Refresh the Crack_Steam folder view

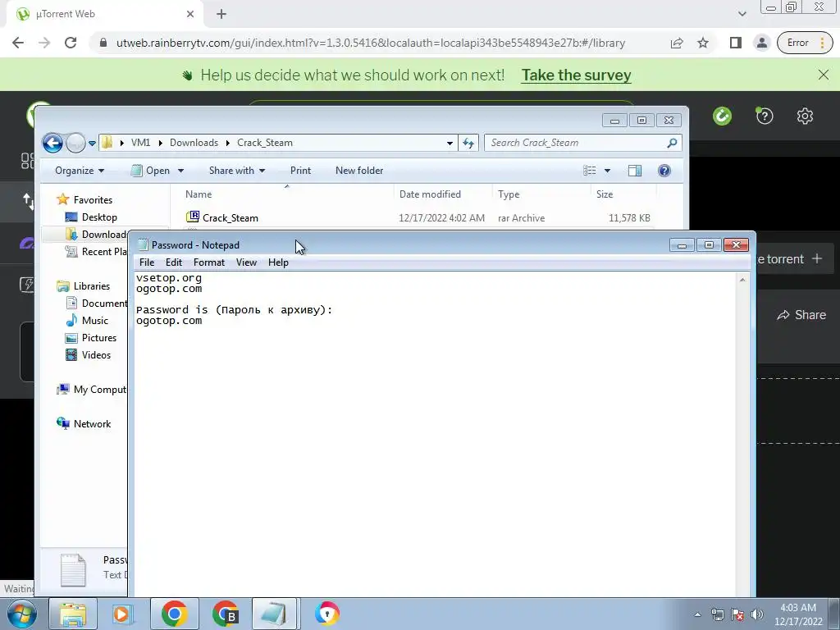coord(468,143)
